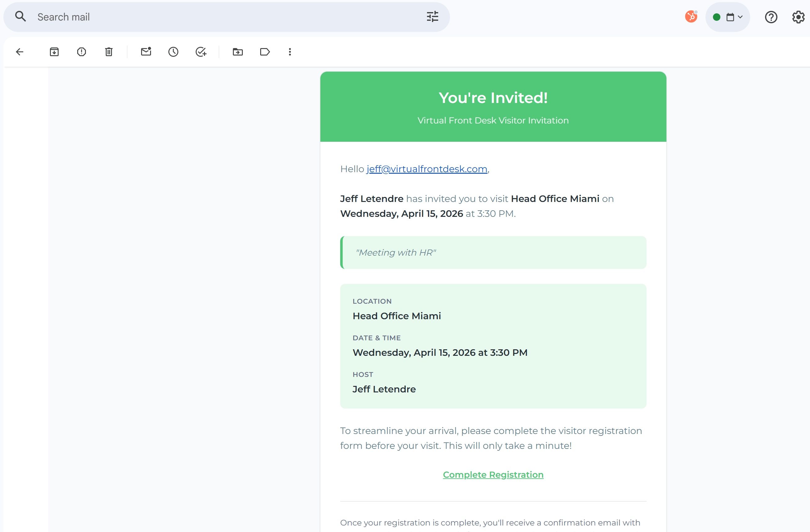Snooze this email with clock icon
The height and width of the screenshot is (532, 810).
(x=173, y=52)
